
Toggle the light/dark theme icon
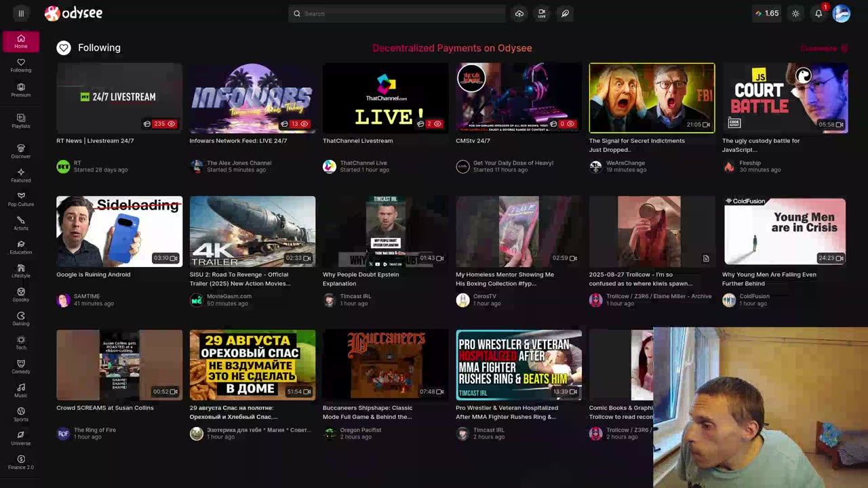coord(796,14)
